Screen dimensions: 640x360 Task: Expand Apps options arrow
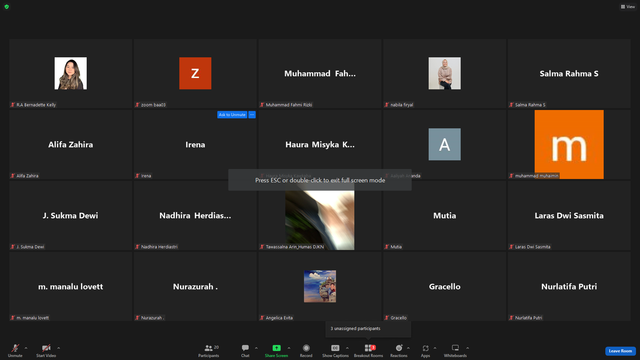pyautogui.click(x=435, y=348)
